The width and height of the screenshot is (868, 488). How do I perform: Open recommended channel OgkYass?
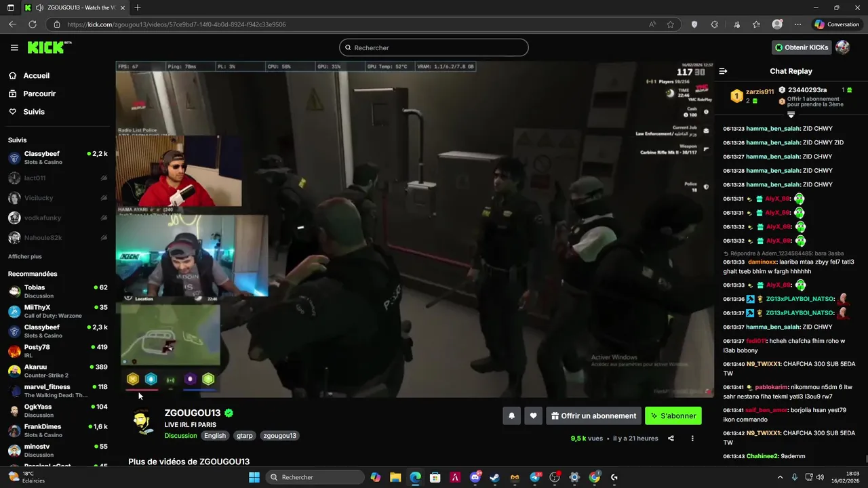[58, 411]
